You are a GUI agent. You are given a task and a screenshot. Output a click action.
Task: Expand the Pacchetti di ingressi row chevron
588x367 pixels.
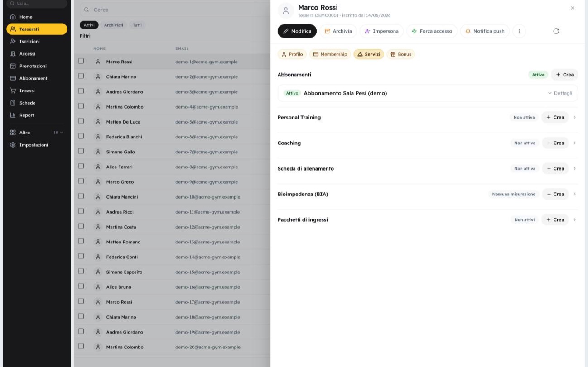point(574,219)
